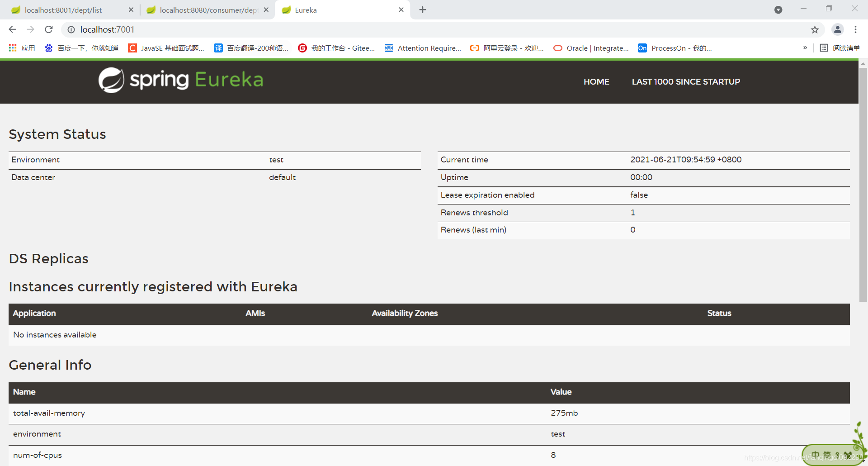Click the Spring Eureka logo

click(x=181, y=80)
